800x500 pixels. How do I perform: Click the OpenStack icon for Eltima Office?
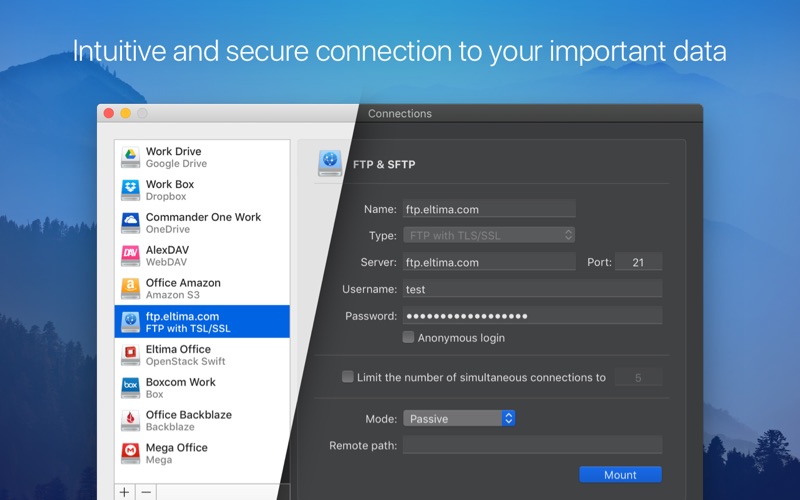click(131, 355)
